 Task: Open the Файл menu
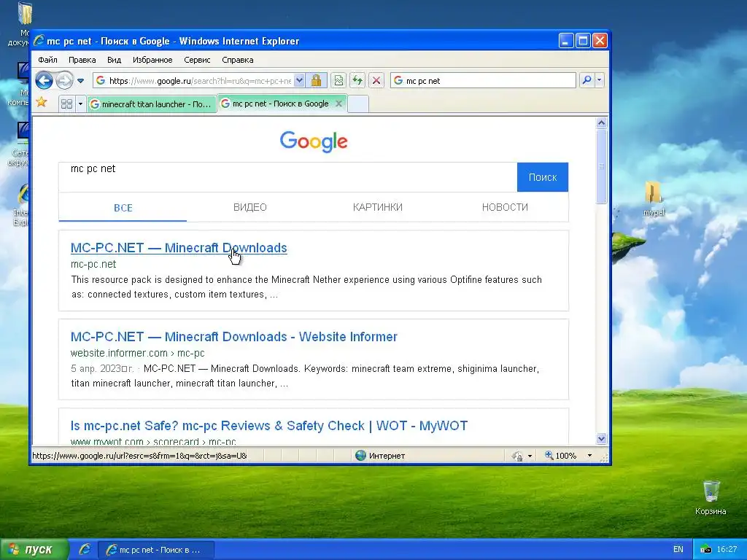tap(47, 60)
